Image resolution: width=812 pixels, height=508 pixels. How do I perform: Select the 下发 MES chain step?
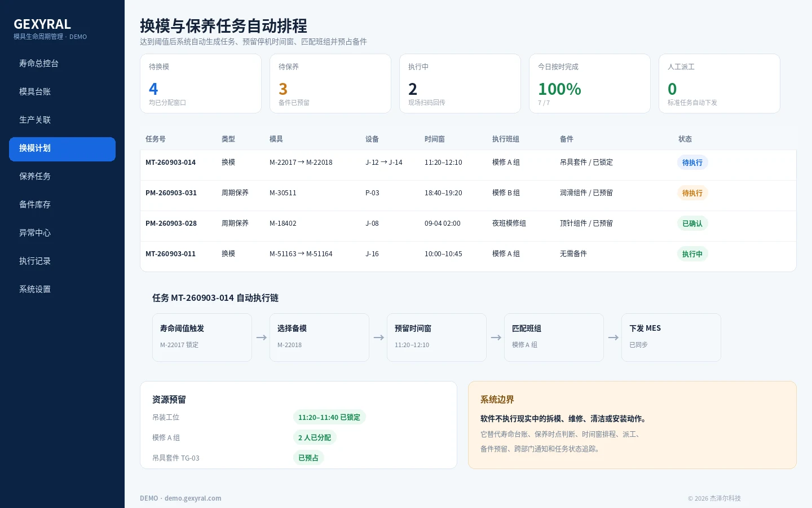(671, 338)
